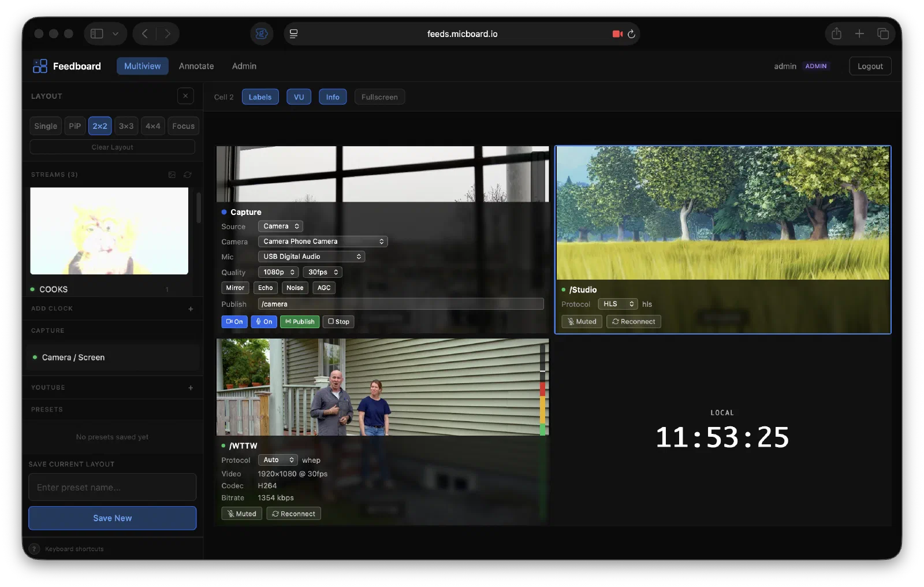The width and height of the screenshot is (924, 587).
Task: Refresh the streams list icon
Action: tap(188, 174)
